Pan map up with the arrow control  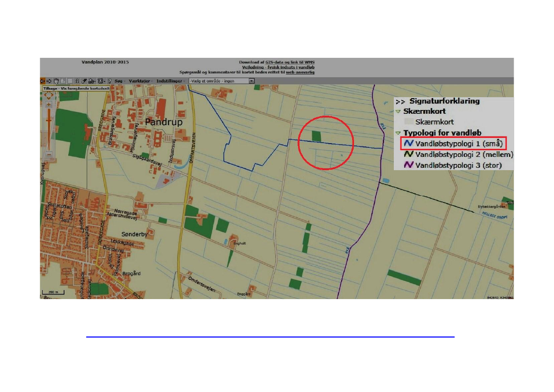tap(49, 91)
